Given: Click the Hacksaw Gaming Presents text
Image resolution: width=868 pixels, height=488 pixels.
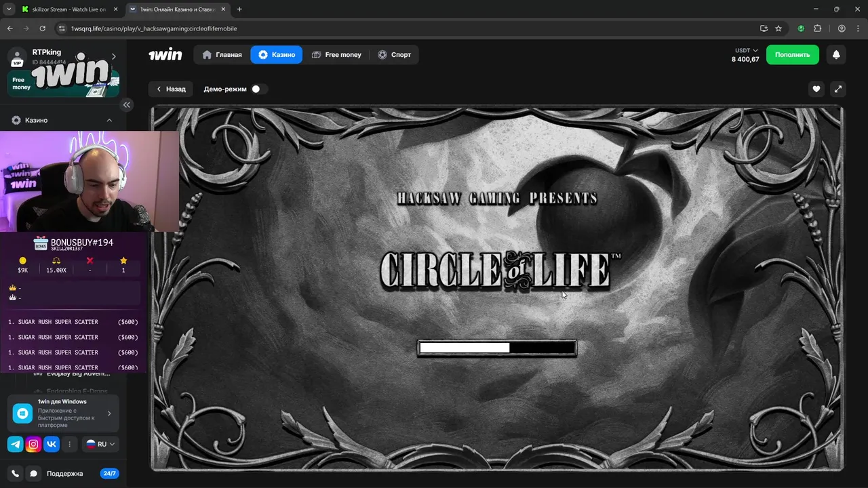Looking at the screenshot, I should click(497, 198).
